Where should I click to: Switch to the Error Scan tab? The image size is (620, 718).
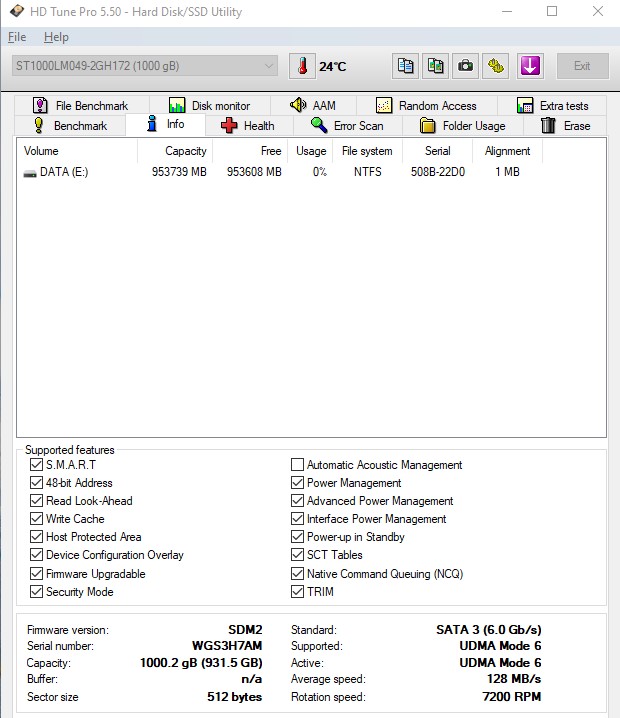tap(348, 125)
